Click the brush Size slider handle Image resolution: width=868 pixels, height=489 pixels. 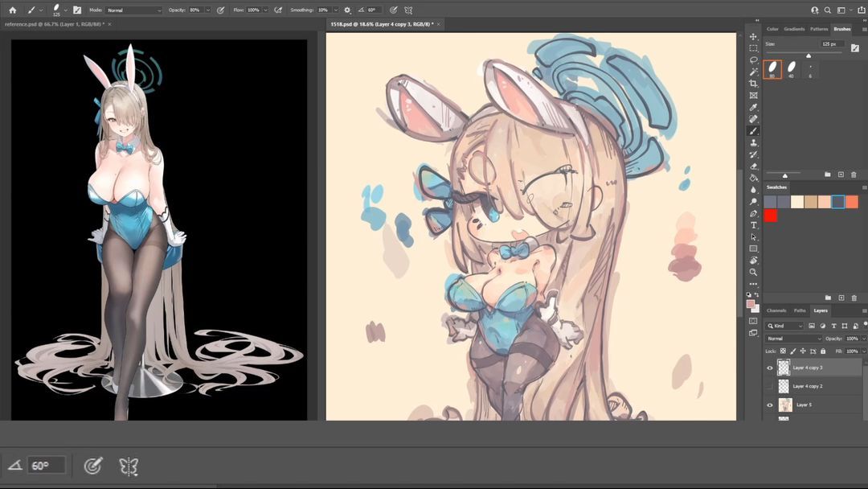(809, 55)
